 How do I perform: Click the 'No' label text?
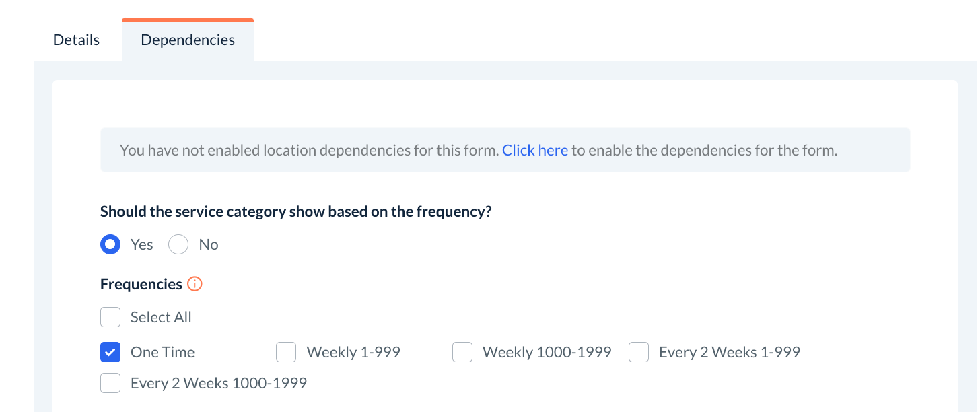pos(209,244)
